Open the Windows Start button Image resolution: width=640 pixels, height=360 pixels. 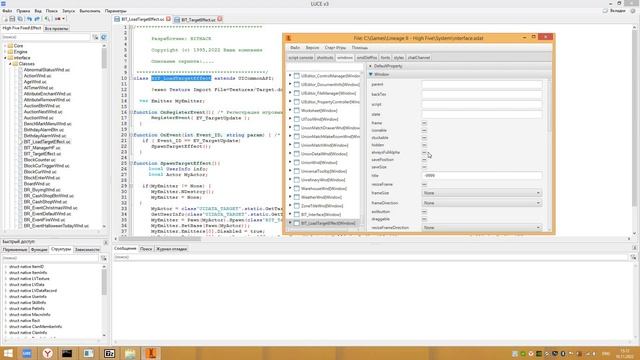coord(8,353)
